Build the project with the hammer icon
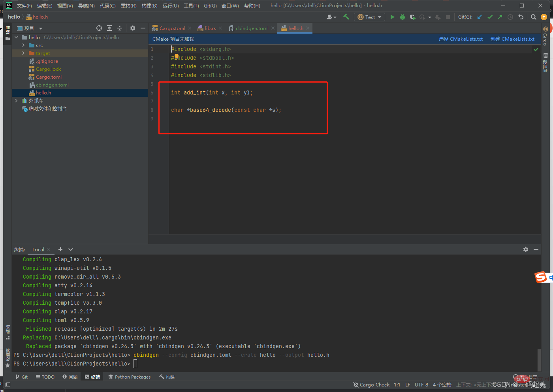Image resolution: width=553 pixels, height=392 pixels. pos(346,17)
